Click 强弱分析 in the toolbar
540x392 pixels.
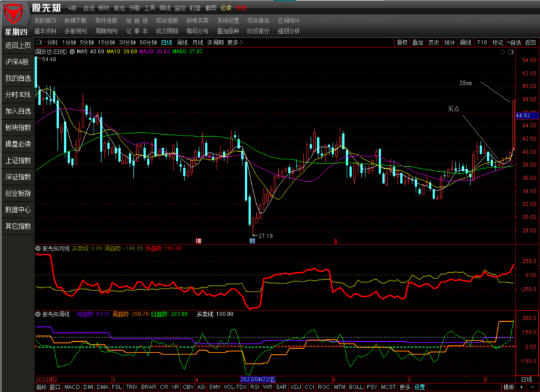coord(289,31)
